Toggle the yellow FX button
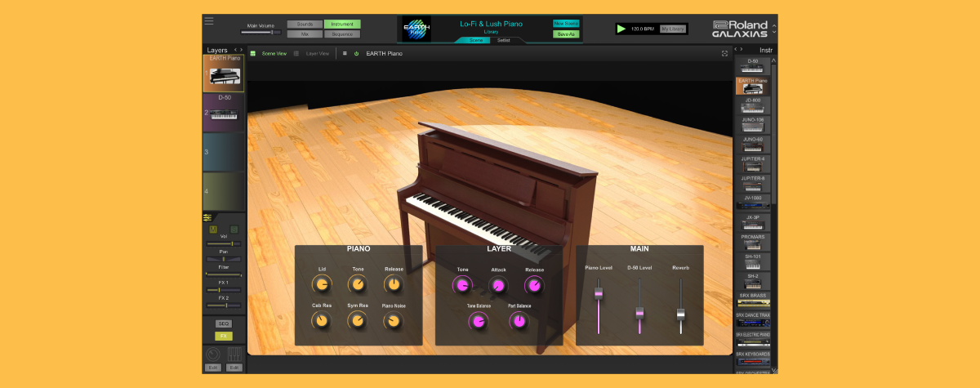This screenshot has height=388, width=980. point(223,336)
